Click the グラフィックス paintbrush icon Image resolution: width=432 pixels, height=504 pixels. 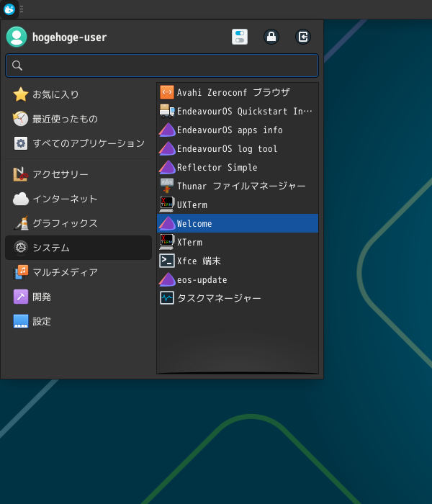[21, 223]
